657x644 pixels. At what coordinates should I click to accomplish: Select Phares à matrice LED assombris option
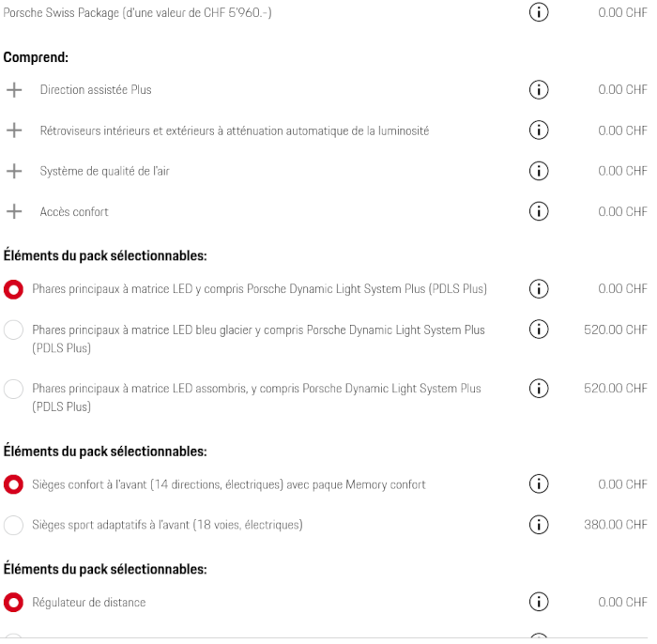13,389
